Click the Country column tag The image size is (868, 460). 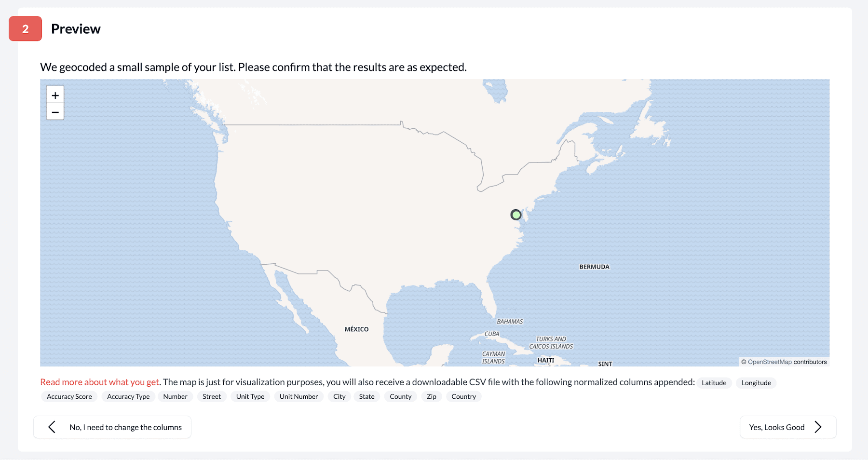[x=463, y=397]
